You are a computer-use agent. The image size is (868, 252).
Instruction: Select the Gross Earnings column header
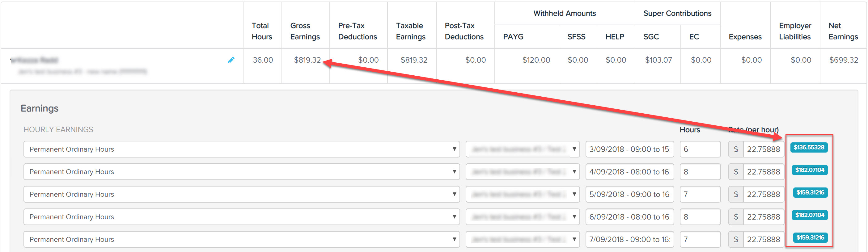pyautogui.click(x=305, y=31)
